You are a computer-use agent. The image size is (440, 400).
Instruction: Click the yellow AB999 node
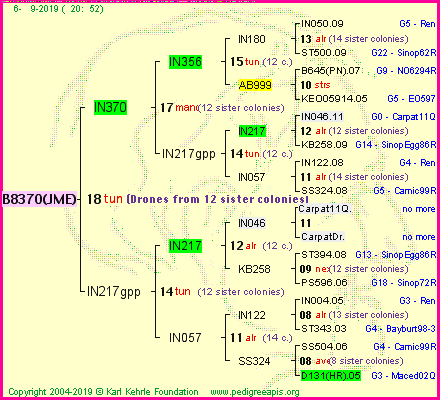(255, 85)
